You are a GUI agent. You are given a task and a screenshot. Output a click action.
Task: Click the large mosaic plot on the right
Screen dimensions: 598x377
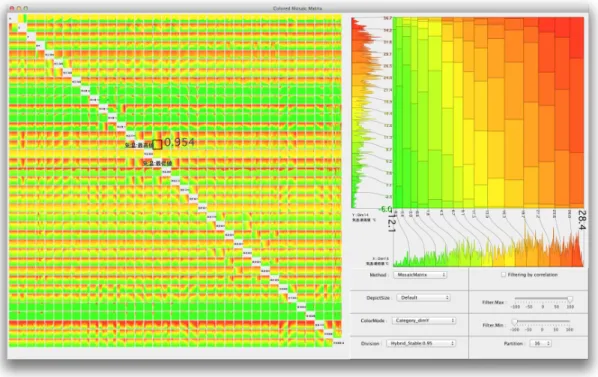click(488, 112)
